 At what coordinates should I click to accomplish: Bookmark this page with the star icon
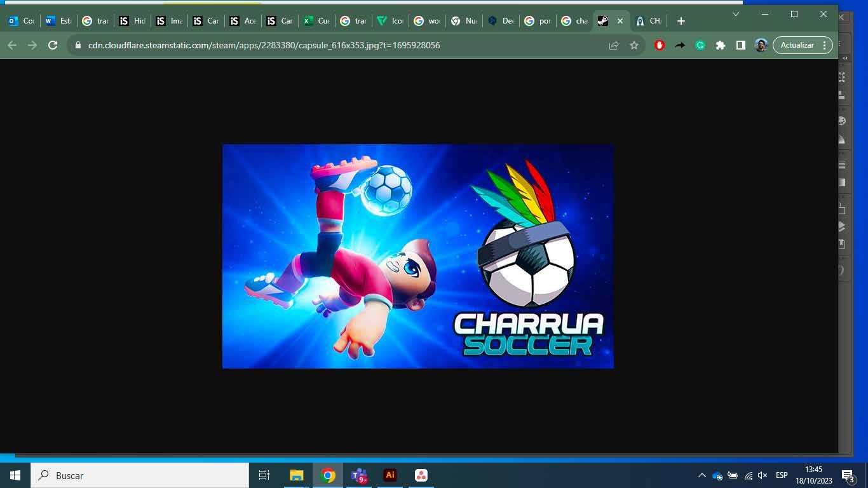(634, 45)
